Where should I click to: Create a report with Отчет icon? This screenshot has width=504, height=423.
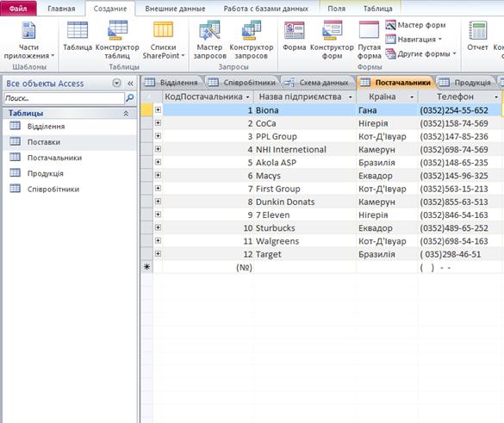tap(477, 36)
